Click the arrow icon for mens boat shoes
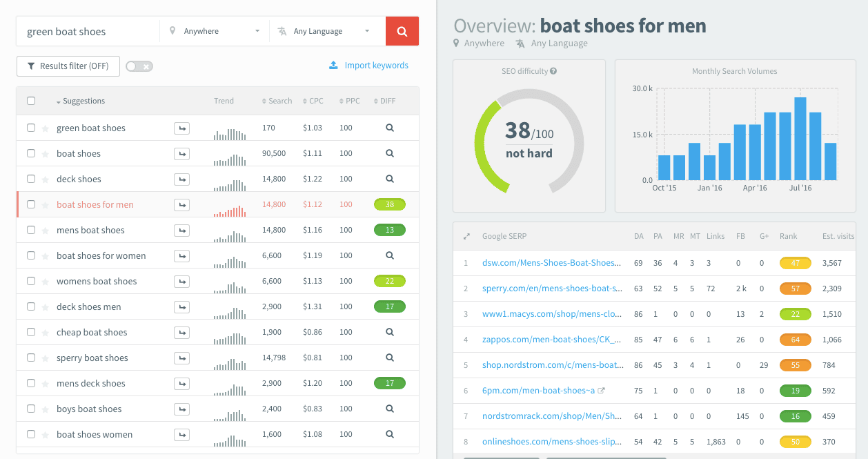The image size is (868, 459). point(182,231)
